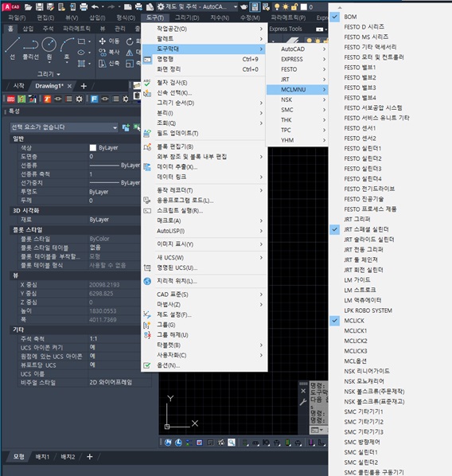This screenshot has width=452, height=476.
Task: Click the sun freeze layer icon at top
Action: click(x=286, y=6)
